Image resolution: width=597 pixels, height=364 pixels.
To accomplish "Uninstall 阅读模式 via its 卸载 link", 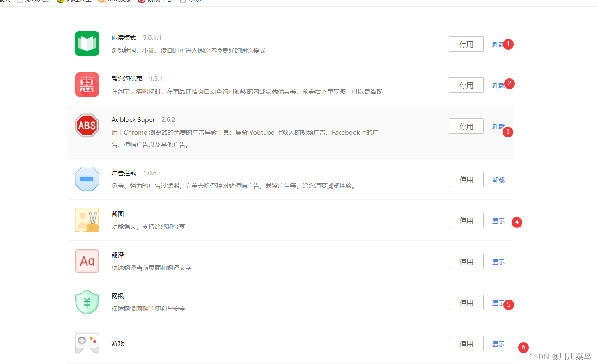I will point(498,44).
